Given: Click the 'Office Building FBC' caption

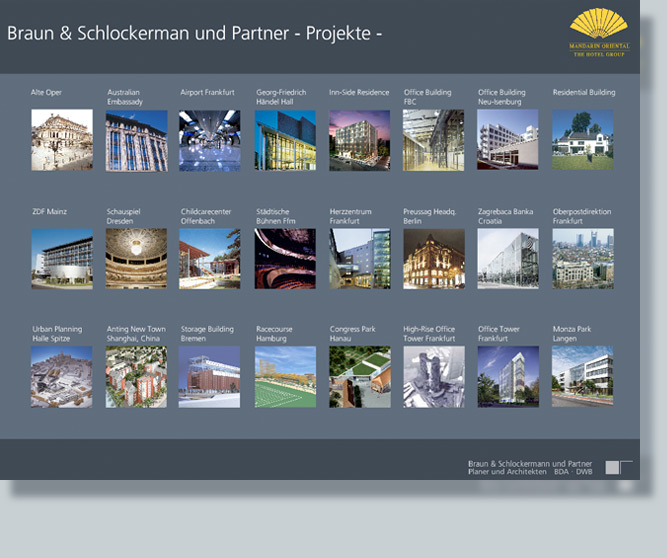Looking at the screenshot, I should point(428,97).
